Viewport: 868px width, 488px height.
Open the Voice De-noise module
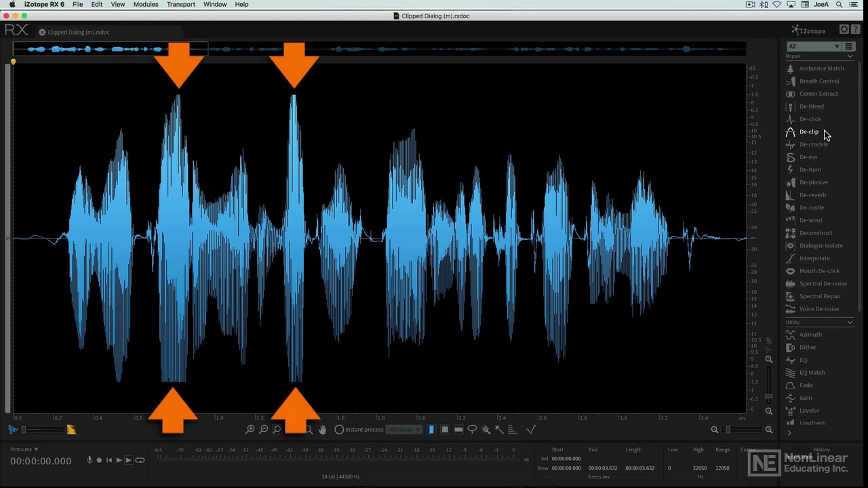point(812,309)
